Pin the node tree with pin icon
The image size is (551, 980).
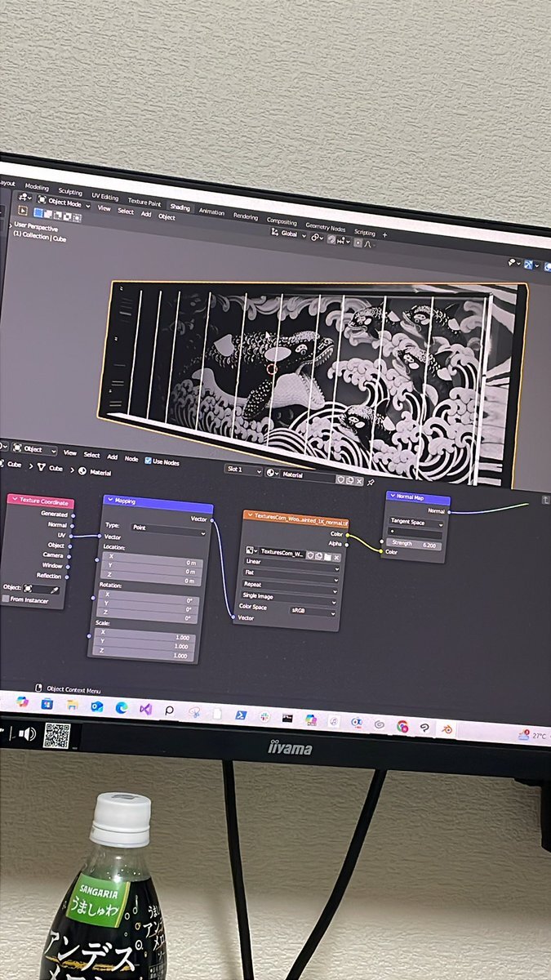371,482
